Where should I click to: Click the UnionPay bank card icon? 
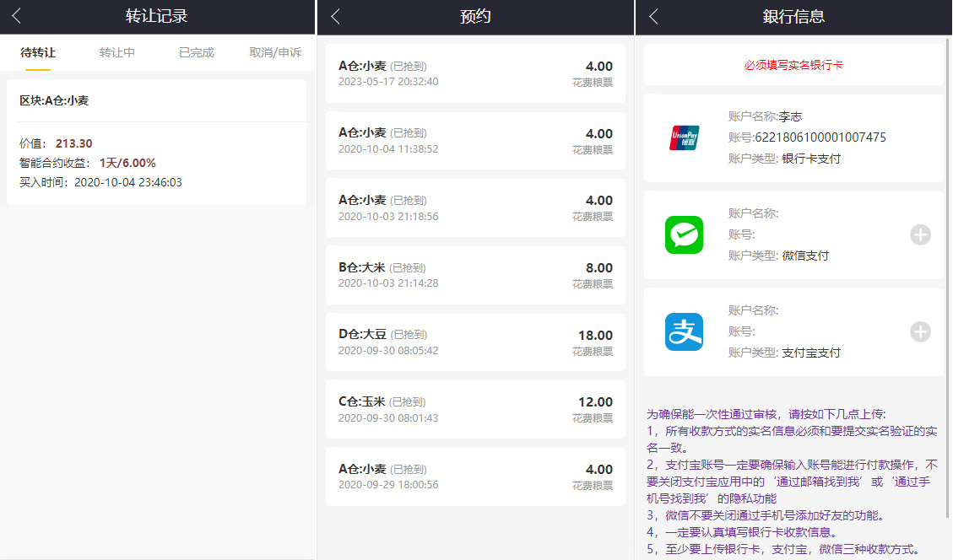tap(684, 137)
